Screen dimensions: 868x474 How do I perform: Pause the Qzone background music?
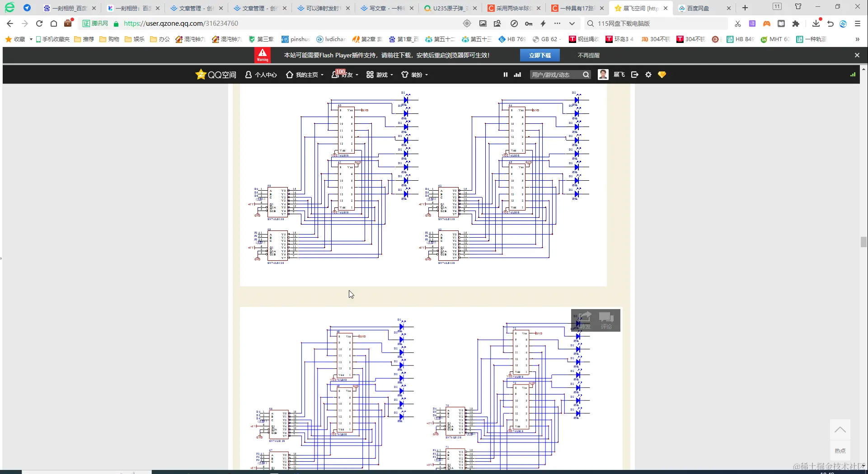506,75
